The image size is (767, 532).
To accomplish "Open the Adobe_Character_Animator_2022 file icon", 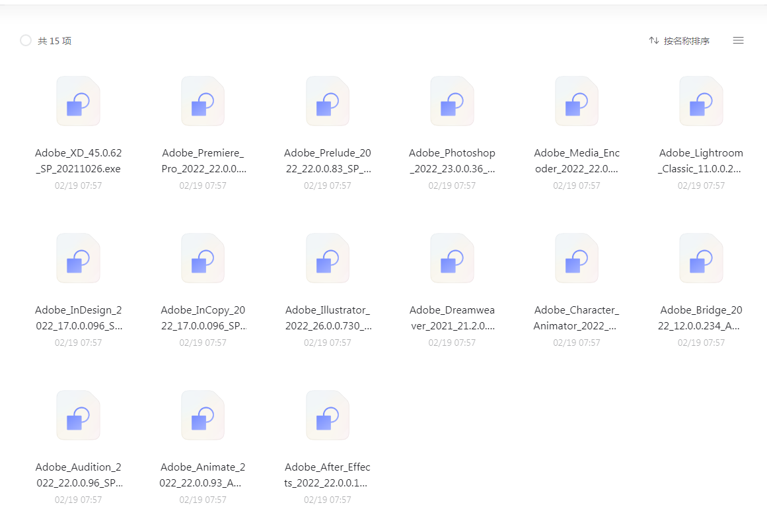I will [x=576, y=259].
